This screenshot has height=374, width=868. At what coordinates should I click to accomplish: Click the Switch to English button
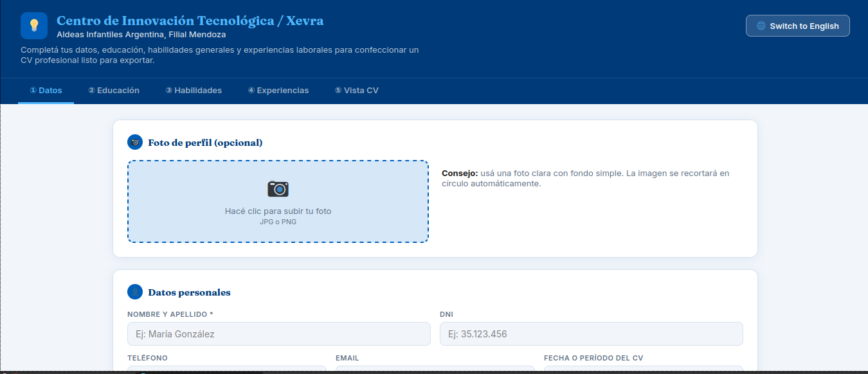(x=798, y=26)
